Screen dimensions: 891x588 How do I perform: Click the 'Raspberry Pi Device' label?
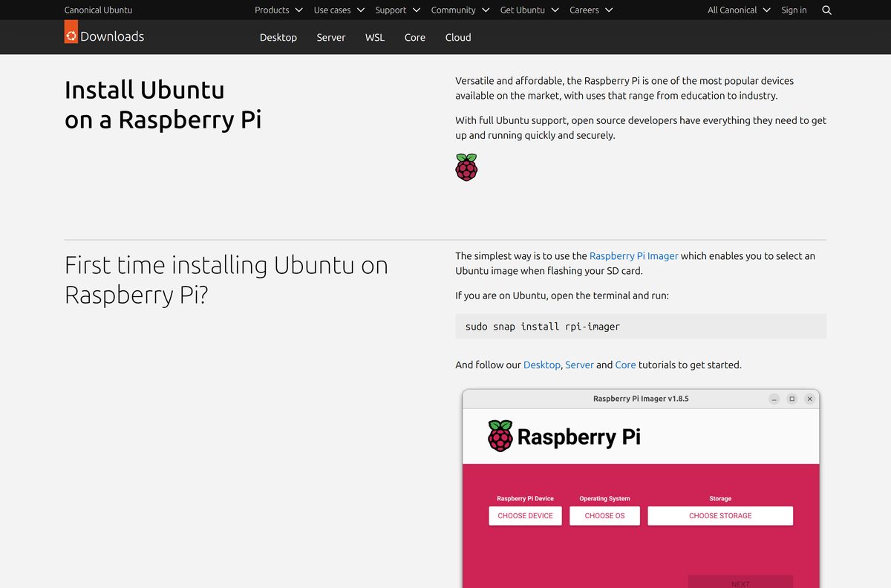[x=525, y=499]
